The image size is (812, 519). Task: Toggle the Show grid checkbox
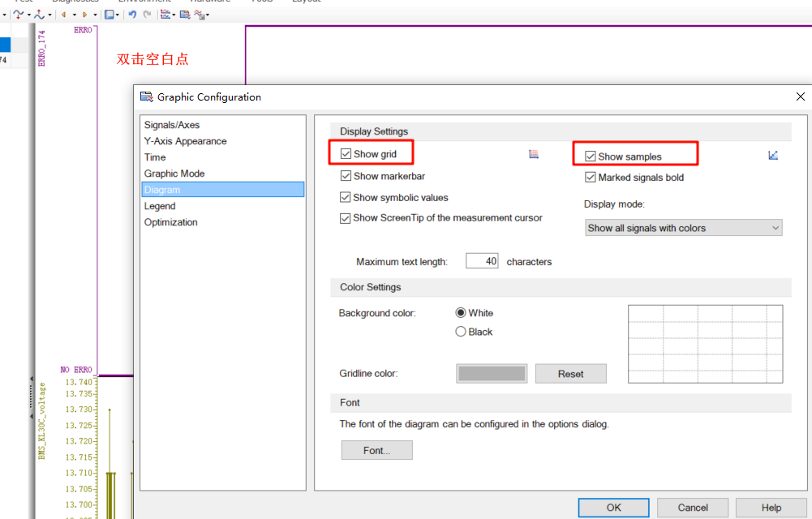[346, 154]
